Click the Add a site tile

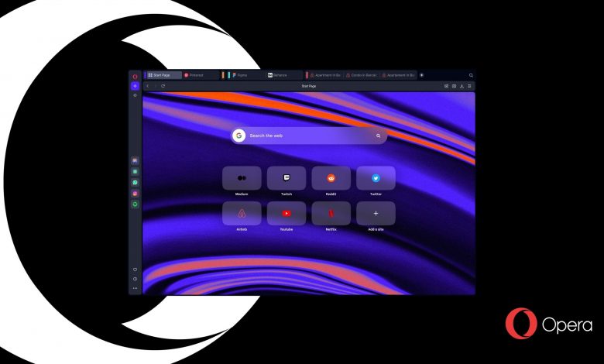point(376,214)
